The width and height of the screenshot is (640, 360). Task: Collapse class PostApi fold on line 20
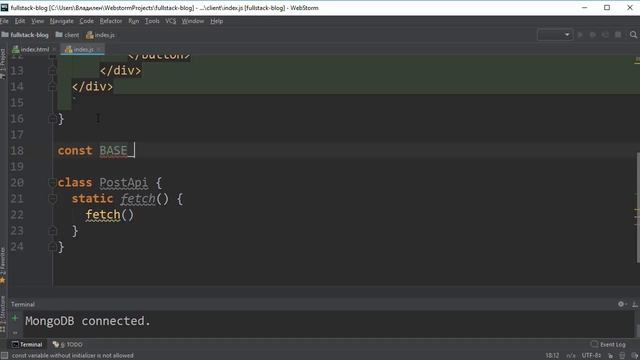(52, 182)
